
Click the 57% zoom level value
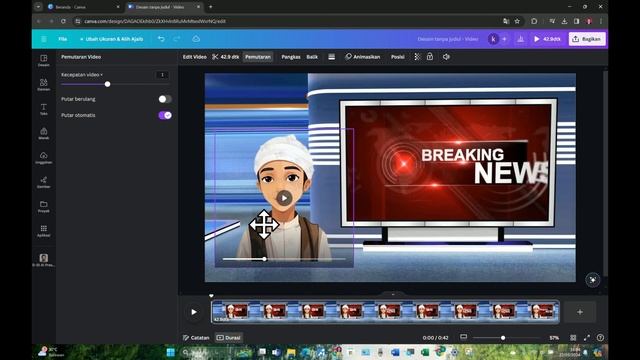[x=554, y=338]
